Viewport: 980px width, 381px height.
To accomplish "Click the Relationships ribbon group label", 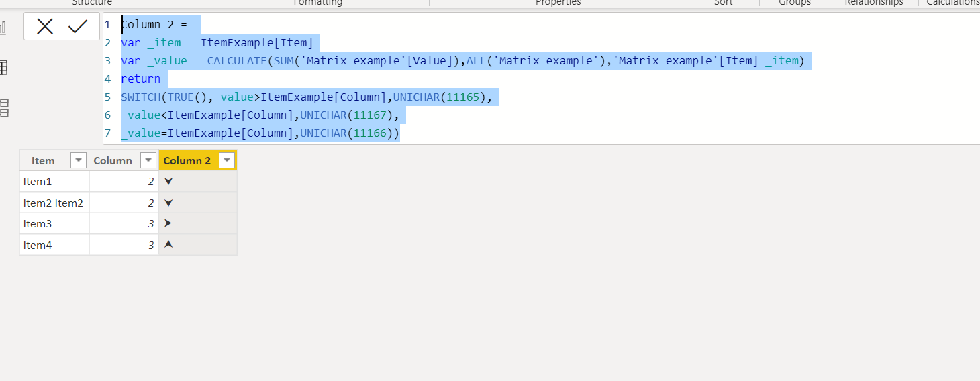I will 874,3.
